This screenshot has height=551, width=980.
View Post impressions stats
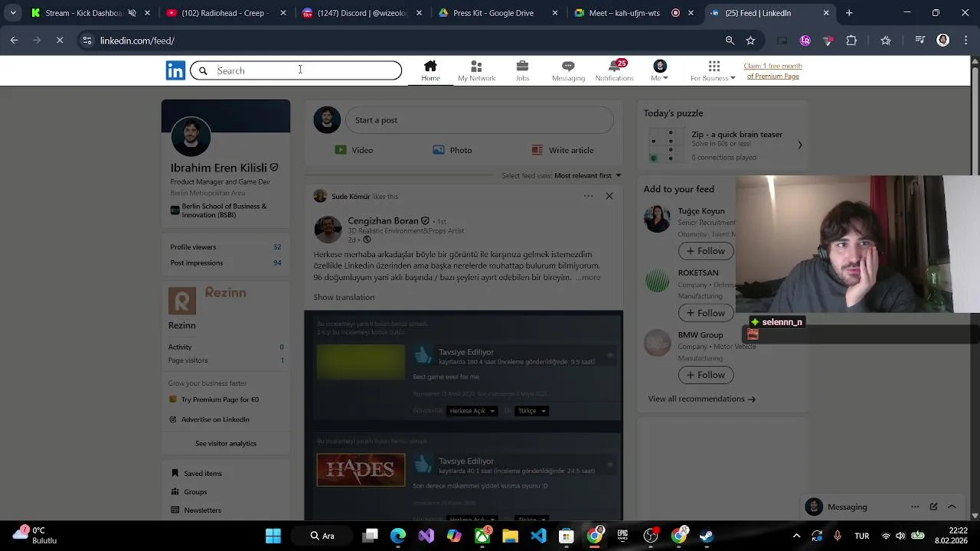(225, 262)
